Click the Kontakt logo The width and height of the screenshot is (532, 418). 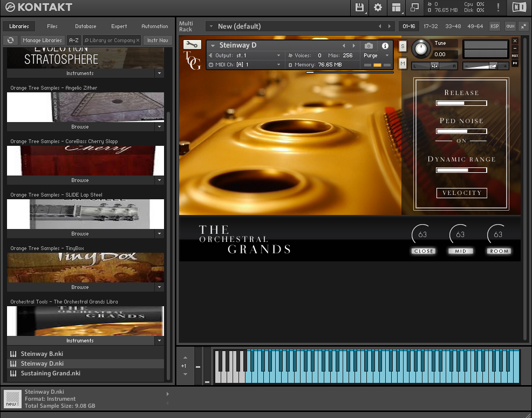[x=39, y=7]
